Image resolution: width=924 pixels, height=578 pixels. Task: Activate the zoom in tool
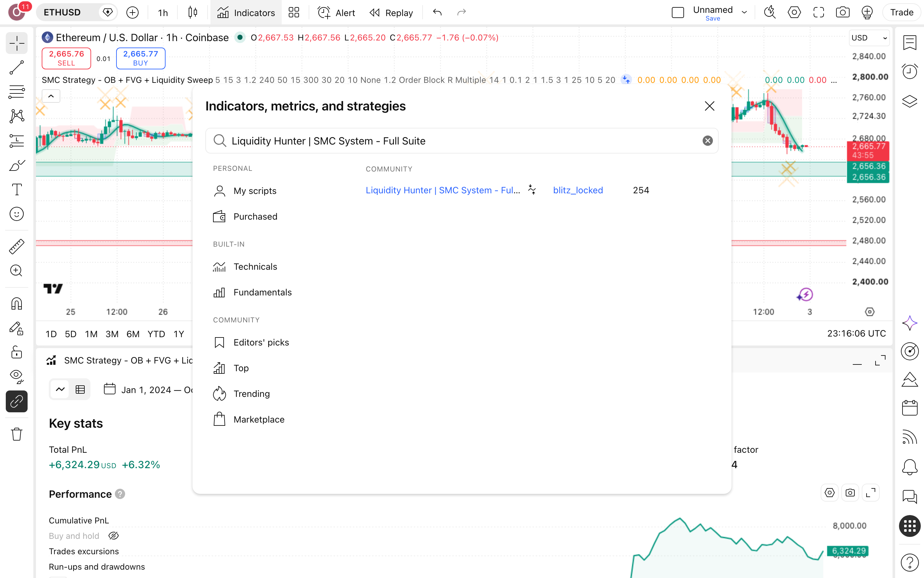coord(16,271)
